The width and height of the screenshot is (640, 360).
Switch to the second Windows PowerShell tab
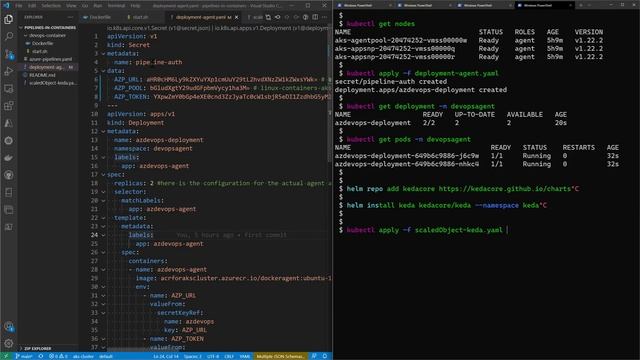[x=423, y=5]
